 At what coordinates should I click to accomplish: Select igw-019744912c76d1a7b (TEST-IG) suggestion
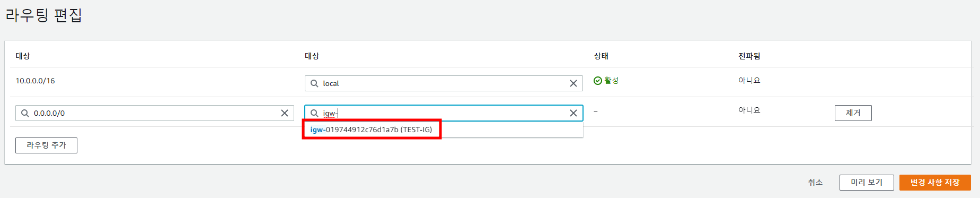(x=371, y=130)
